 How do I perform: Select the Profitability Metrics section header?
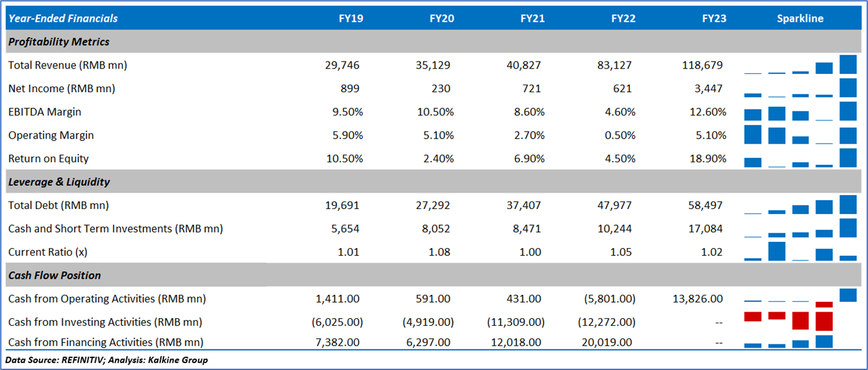point(59,42)
